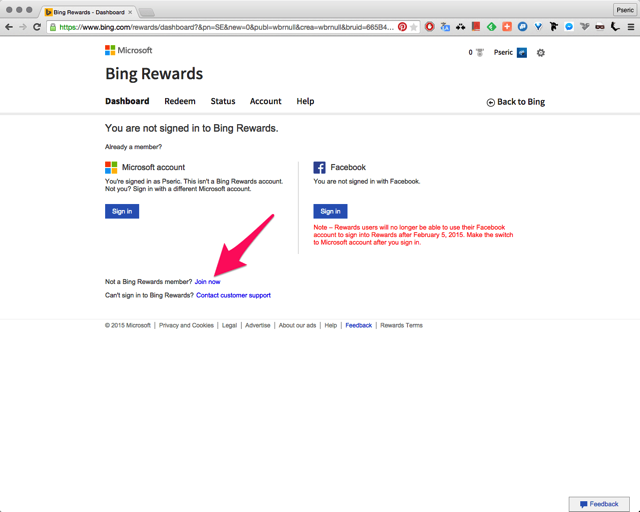The image size is (640, 512).
Task: Click the Microsoft account logo icon
Action: pyautogui.click(x=111, y=167)
